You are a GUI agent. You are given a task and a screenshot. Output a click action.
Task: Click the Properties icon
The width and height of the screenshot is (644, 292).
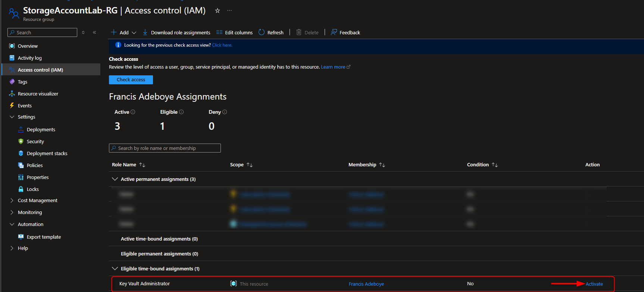(x=21, y=177)
